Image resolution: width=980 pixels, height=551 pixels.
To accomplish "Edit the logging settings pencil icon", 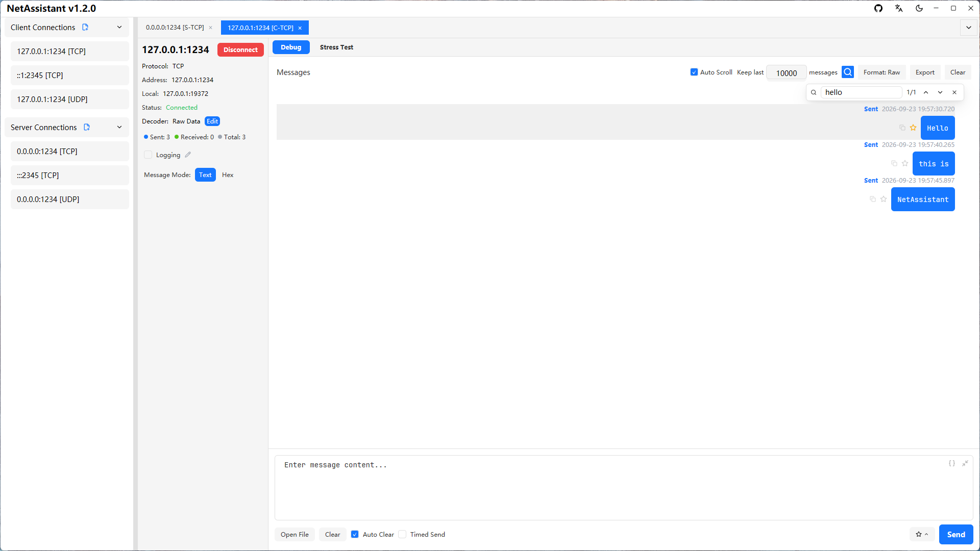I will point(188,155).
